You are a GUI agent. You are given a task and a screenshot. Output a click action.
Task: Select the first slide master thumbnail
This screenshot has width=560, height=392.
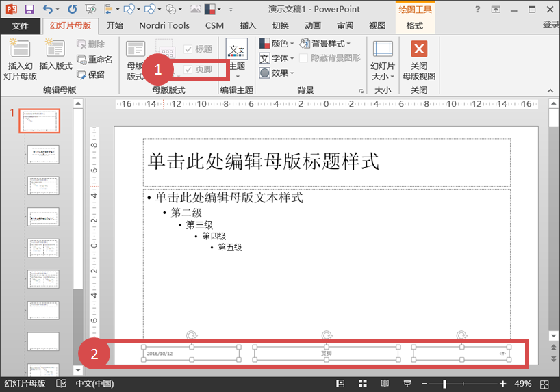39,121
